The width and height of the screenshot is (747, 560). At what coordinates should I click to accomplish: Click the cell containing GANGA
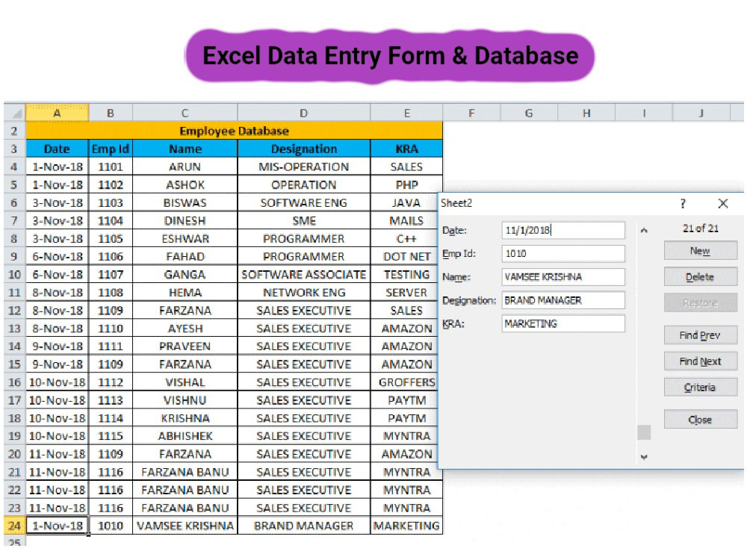[185, 275]
